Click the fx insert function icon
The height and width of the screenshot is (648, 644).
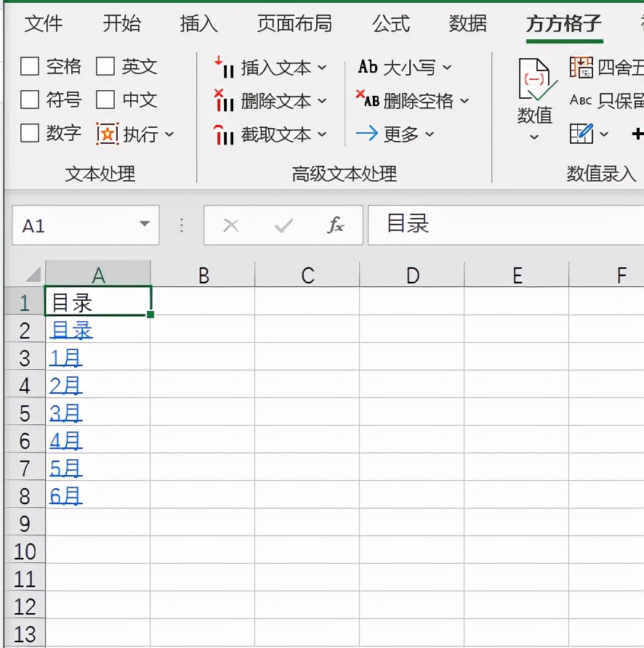[x=335, y=225]
